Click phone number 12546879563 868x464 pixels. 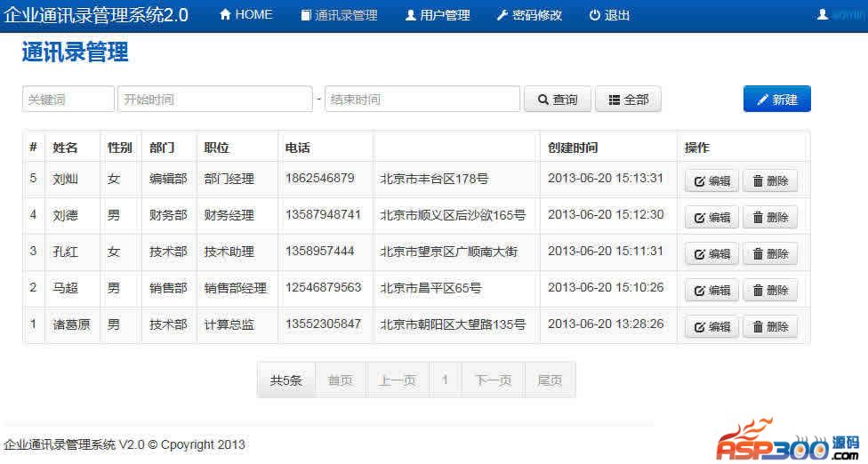323,288
